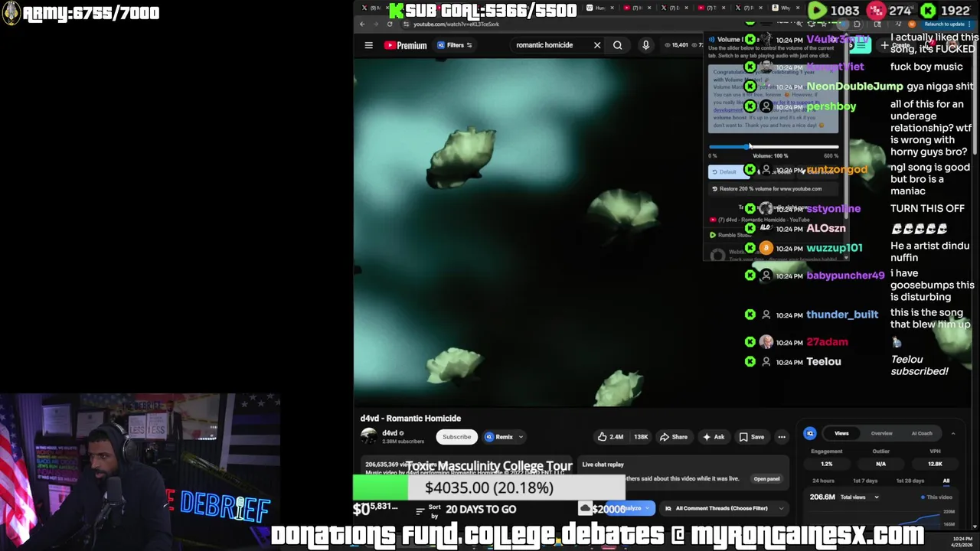Clear the 'romantic homicide' search text
980x551 pixels.
(597, 45)
